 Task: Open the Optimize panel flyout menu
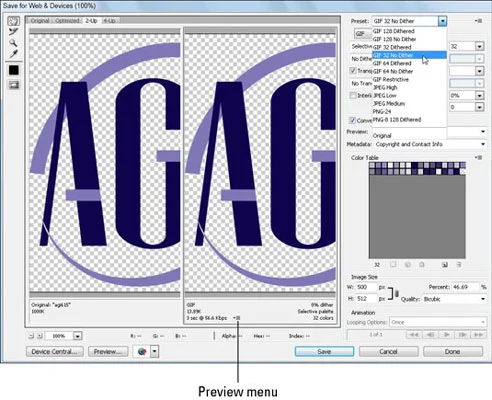click(x=479, y=21)
